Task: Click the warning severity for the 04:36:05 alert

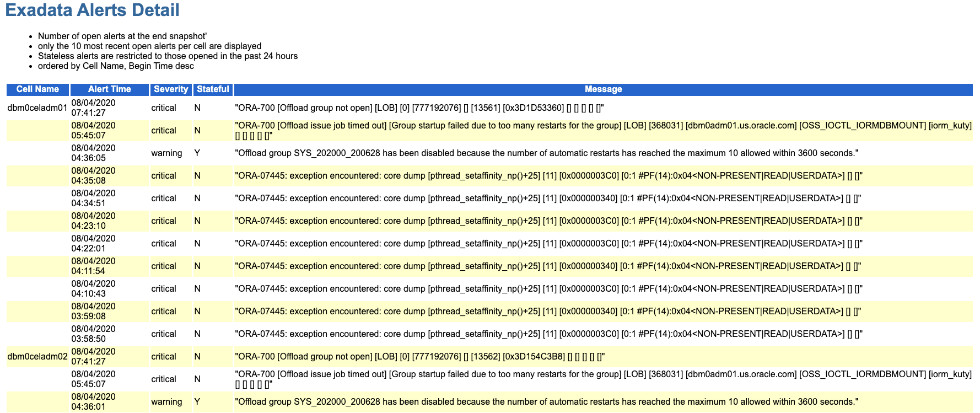Action: 166,153
